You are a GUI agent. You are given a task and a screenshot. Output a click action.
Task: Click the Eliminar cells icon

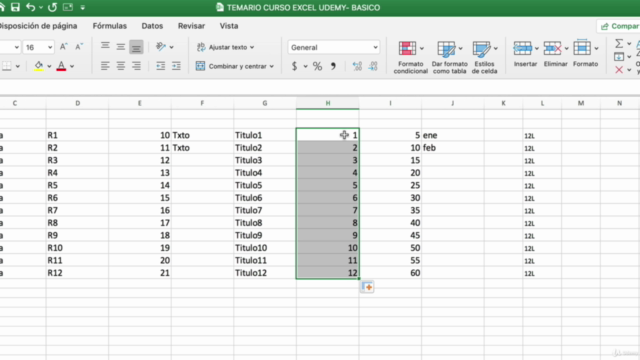pos(553,48)
